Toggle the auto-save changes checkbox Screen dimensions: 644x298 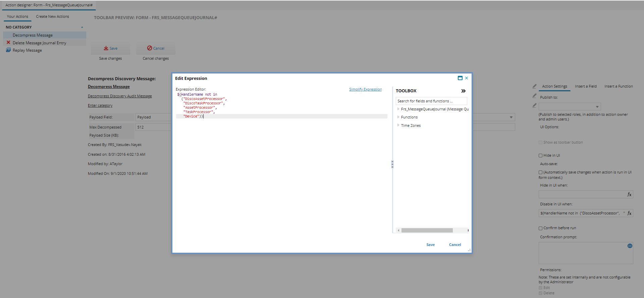540,172
